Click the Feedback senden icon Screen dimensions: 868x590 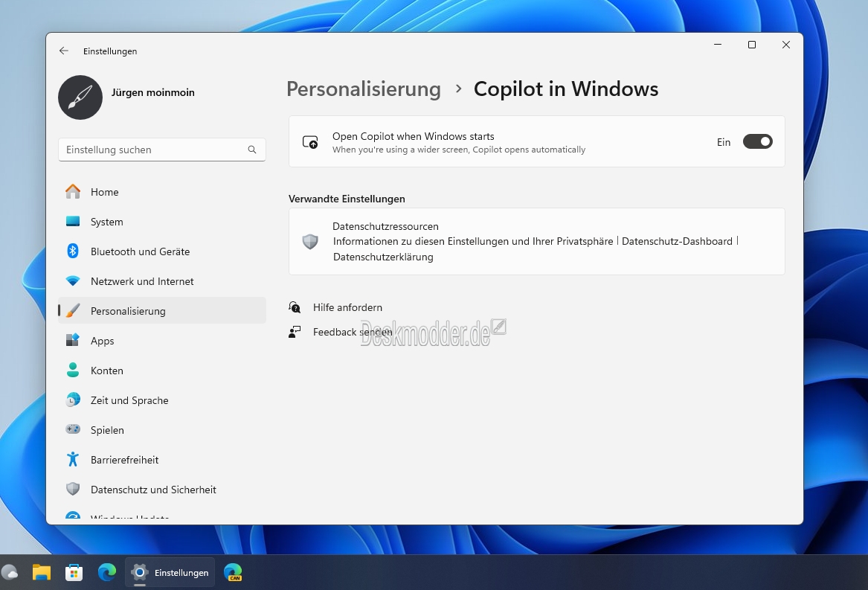pos(295,332)
